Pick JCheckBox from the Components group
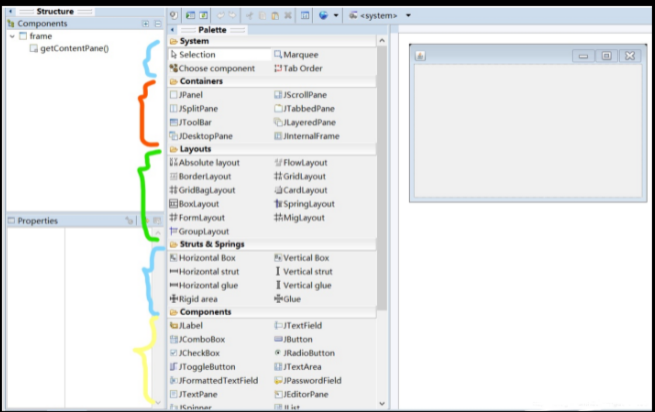Screen dimensions: 655x412 (x=195, y=353)
